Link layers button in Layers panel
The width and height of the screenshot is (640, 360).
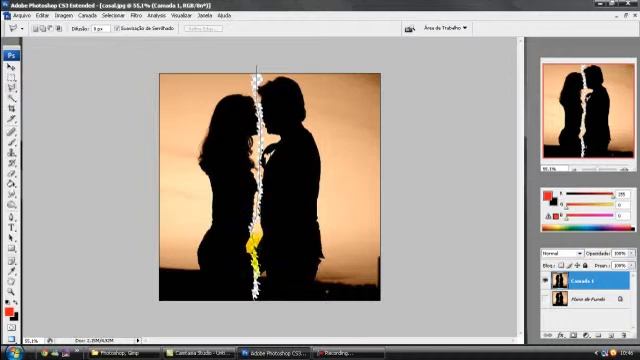coord(548,335)
